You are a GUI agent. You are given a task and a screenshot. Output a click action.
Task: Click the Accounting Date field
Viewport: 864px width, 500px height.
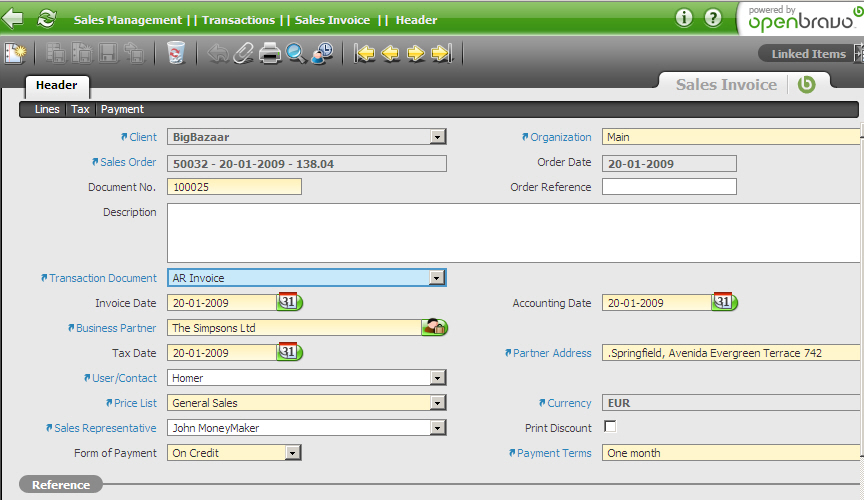(x=656, y=303)
